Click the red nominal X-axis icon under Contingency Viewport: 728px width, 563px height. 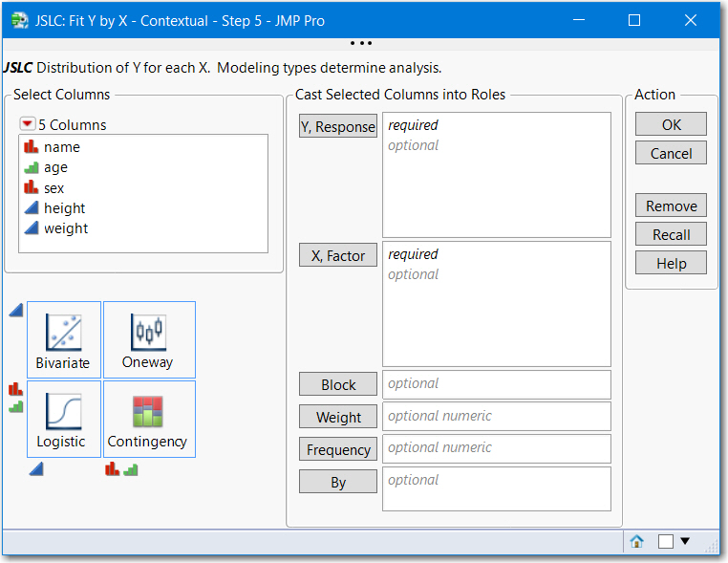pyautogui.click(x=113, y=469)
